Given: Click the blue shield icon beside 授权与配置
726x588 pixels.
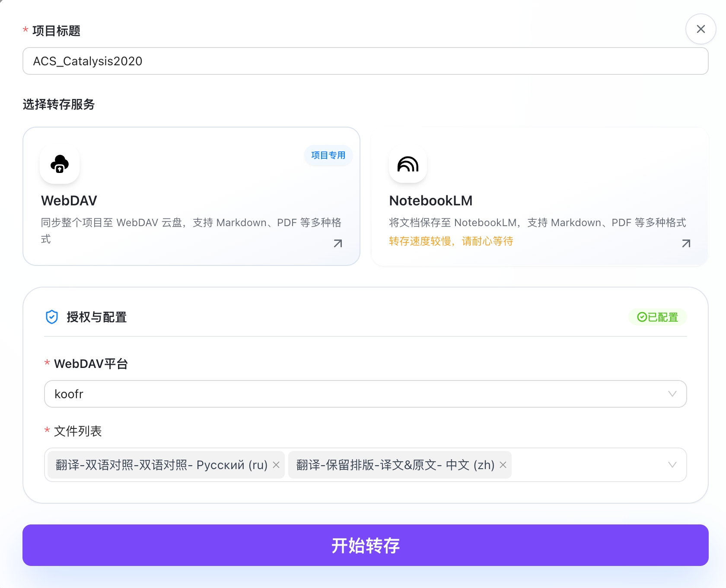Looking at the screenshot, I should pyautogui.click(x=52, y=317).
